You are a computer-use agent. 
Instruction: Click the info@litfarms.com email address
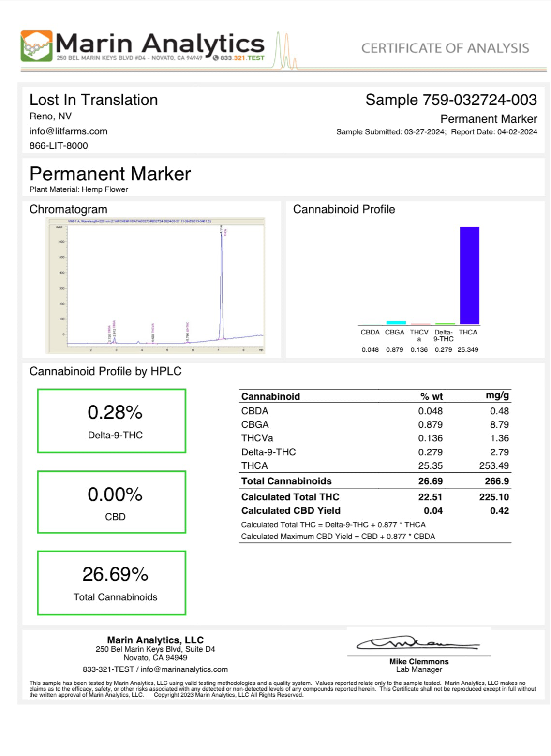[x=68, y=131]
